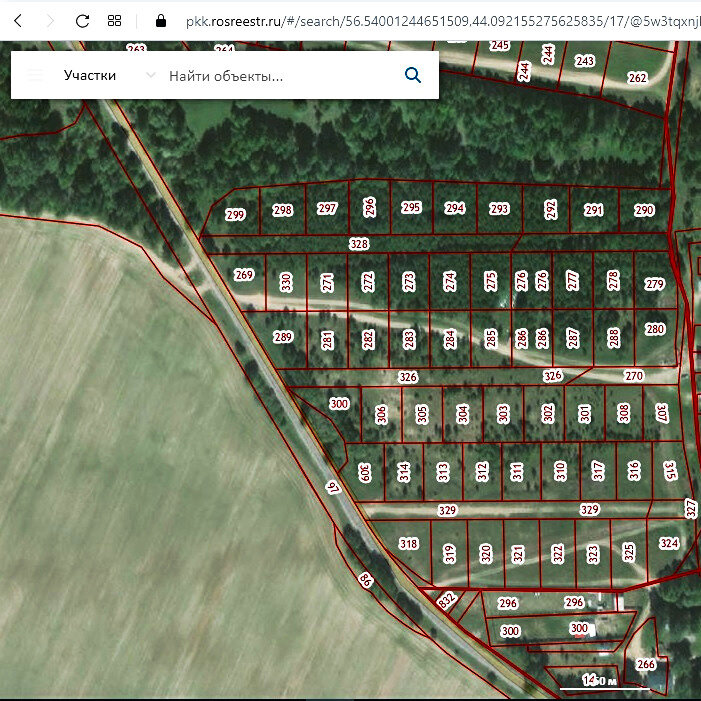Screen dimensions: 701x701
Task: Choose parcel 315
Action: tap(671, 470)
